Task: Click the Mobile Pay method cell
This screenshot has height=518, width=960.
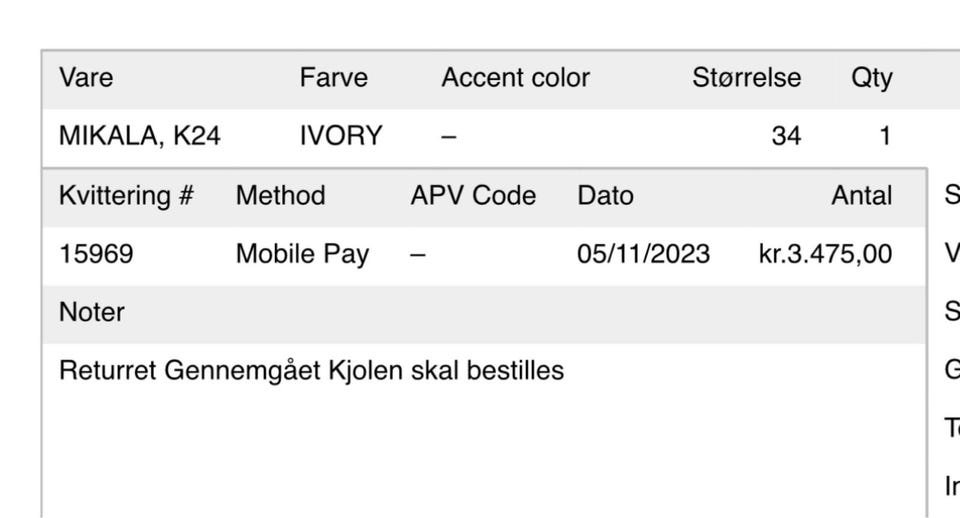Action: (302, 254)
